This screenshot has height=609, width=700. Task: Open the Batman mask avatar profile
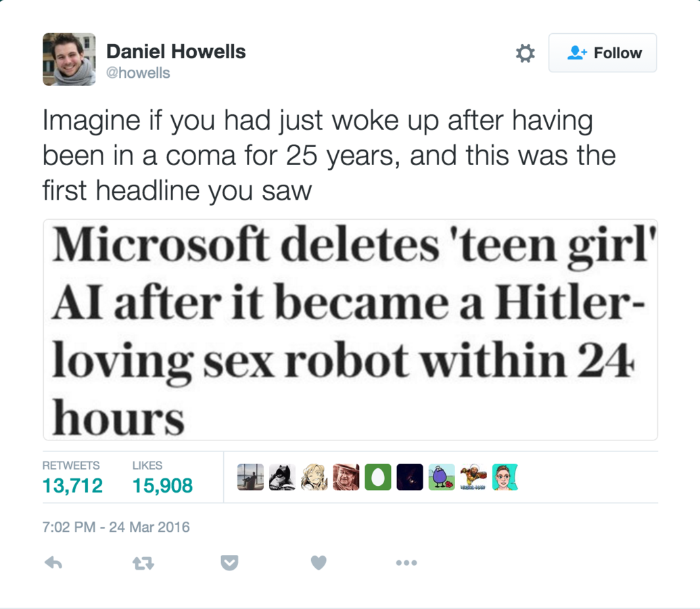click(x=282, y=477)
